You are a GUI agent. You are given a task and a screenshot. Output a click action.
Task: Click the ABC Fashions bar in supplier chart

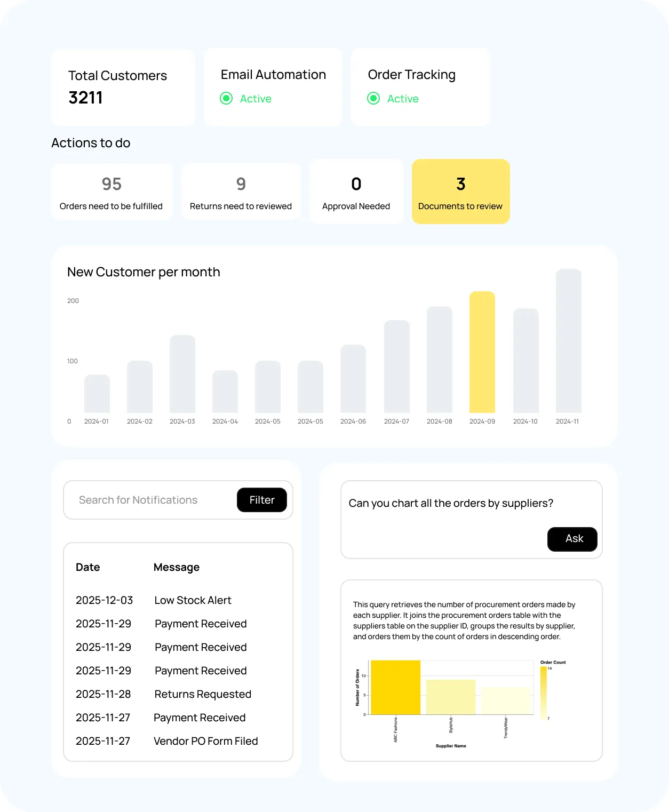pos(395,687)
